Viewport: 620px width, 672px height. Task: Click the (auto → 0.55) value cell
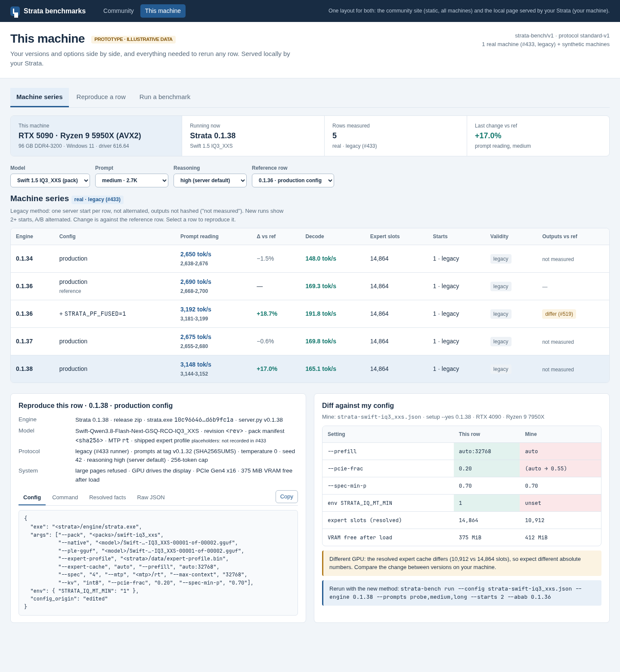pyautogui.click(x=560, y=469)
